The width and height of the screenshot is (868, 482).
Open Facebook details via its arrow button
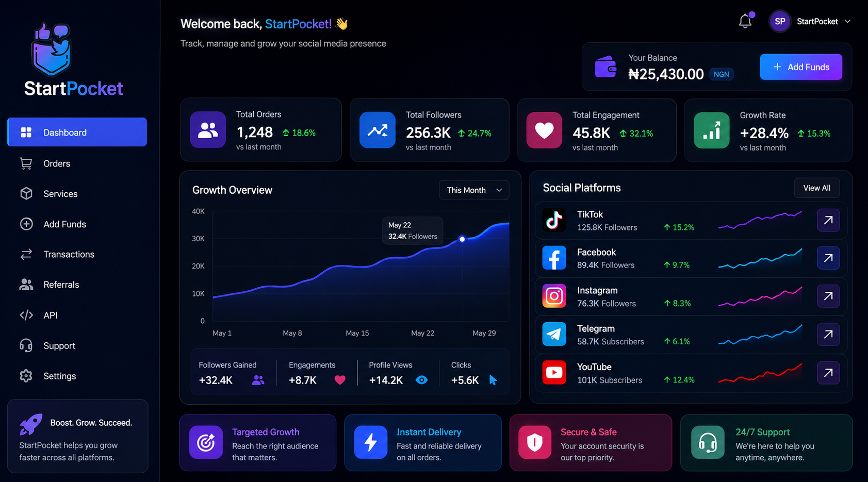pyautogui.click(x=828, y=258)
